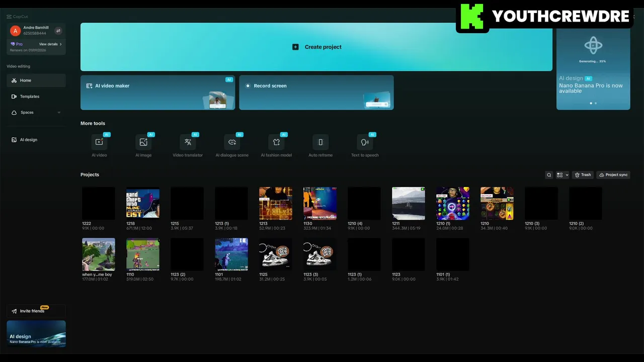Open the Trash
The height and width of the screenshot is (362, 644).
583,175
